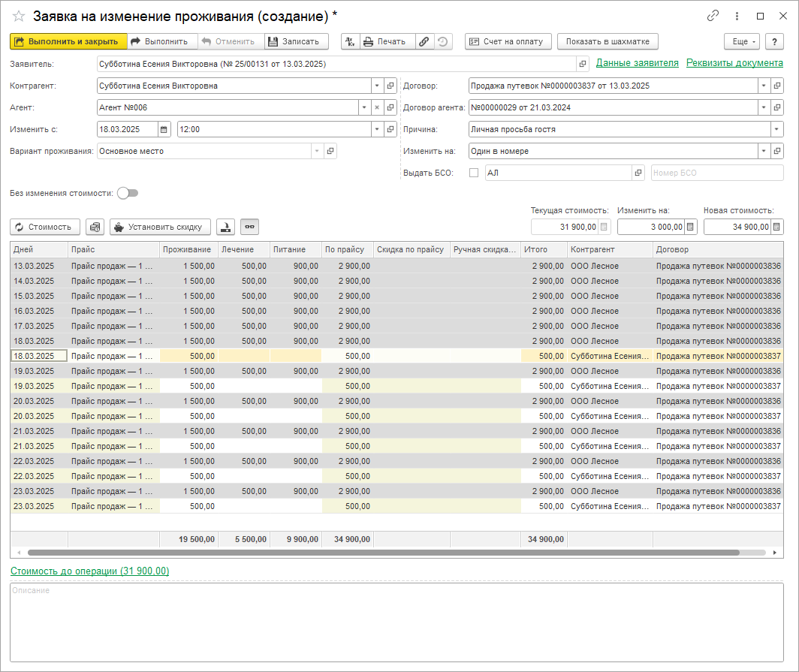The image size is (799, 672).
Task: Expand the time 12:00 dropdown
Action: (x=377, y=129)
